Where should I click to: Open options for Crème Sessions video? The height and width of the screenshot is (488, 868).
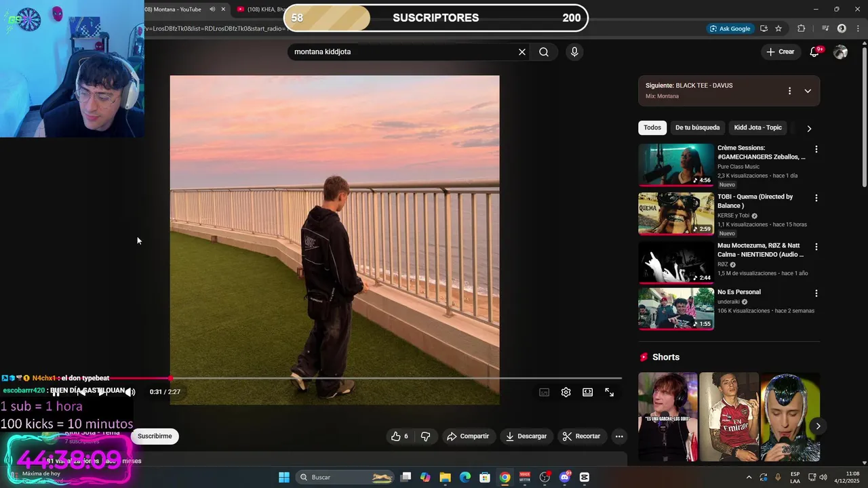pyautogui.click(x=816, y=149)
